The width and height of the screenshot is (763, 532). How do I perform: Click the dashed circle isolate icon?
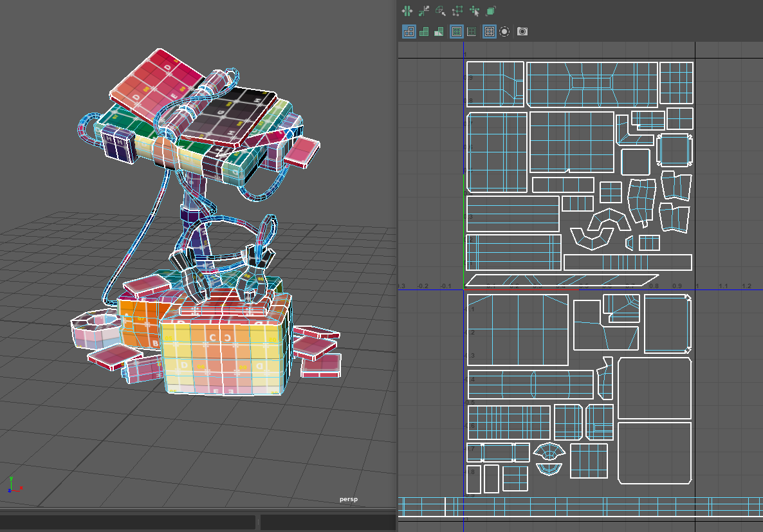(505, 31)
